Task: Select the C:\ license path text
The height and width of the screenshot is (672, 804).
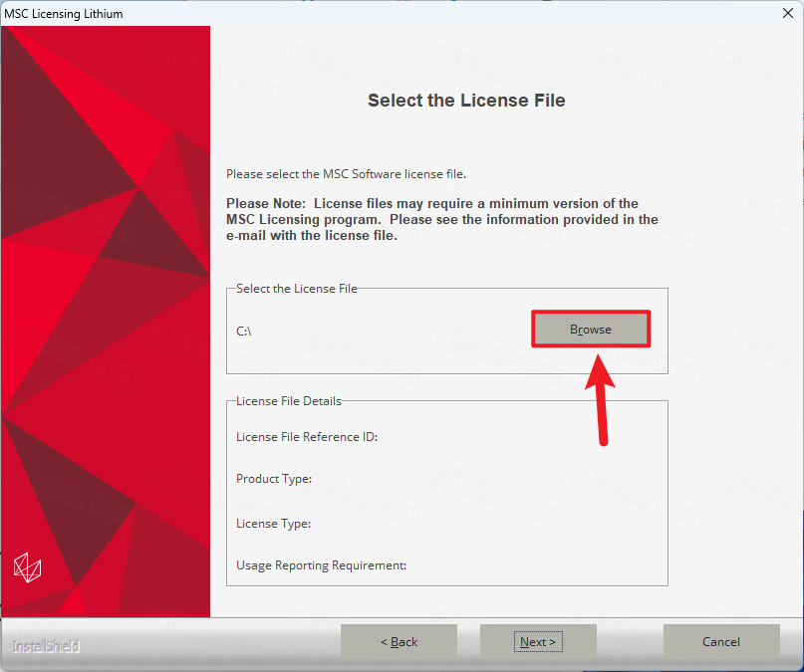Action: (x=243, y=332)
